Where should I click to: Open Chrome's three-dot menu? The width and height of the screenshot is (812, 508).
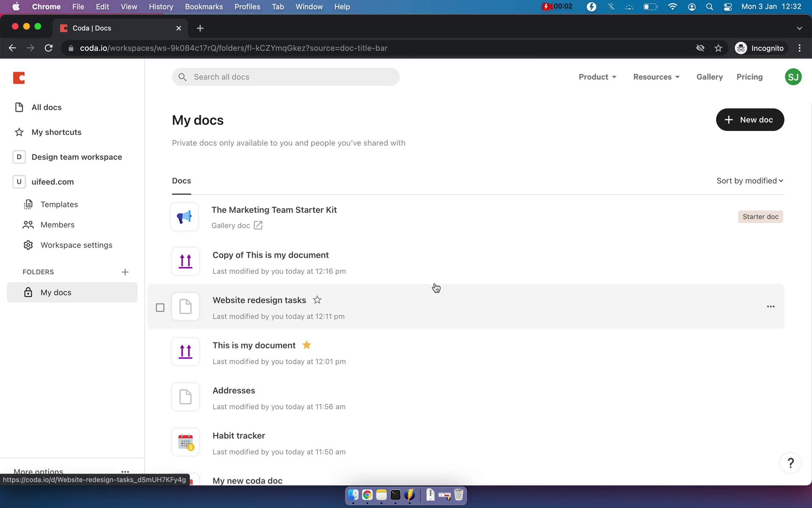799,48
